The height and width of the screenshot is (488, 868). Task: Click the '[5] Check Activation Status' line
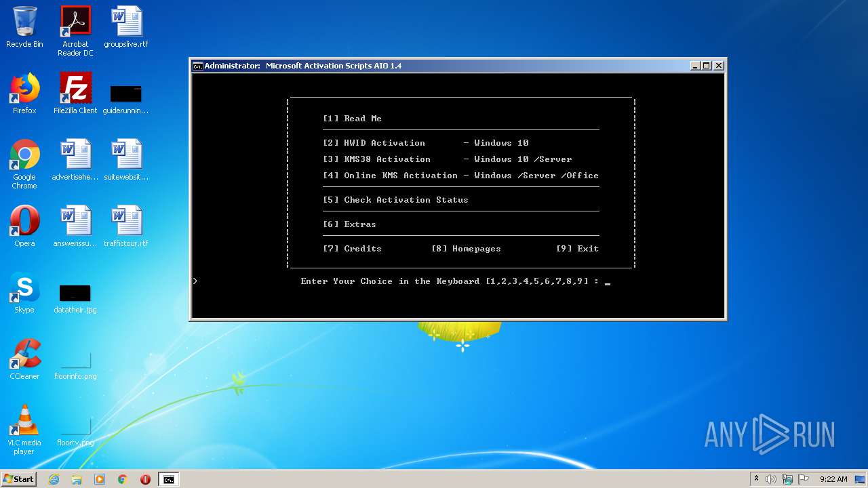pyautogui.click(x=395, y=200)
